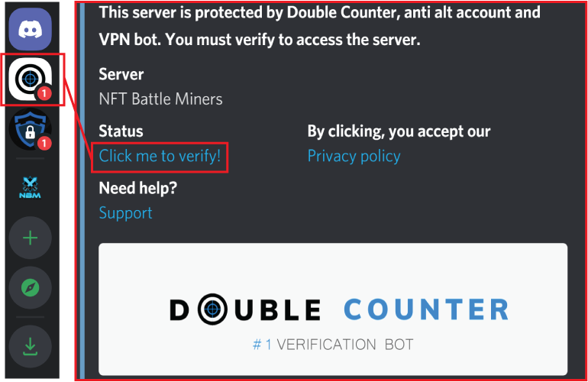Click the "# 1 VERIFICATION BOT" tagline
This screenshot has height=382, width=588.
(x=333, y=345)
